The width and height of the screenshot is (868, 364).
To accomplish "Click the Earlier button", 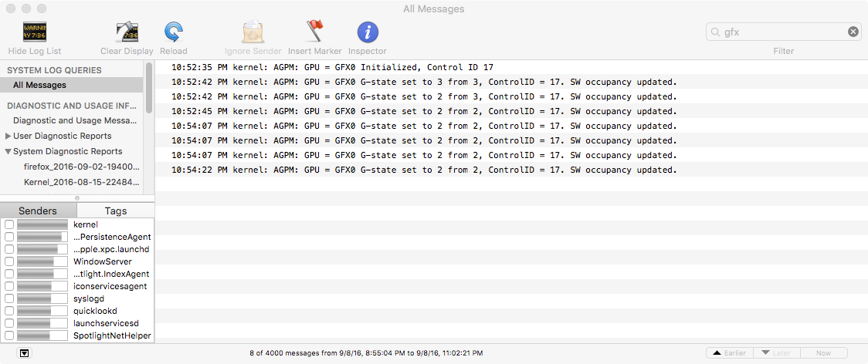I will click(x=730, y=353).
